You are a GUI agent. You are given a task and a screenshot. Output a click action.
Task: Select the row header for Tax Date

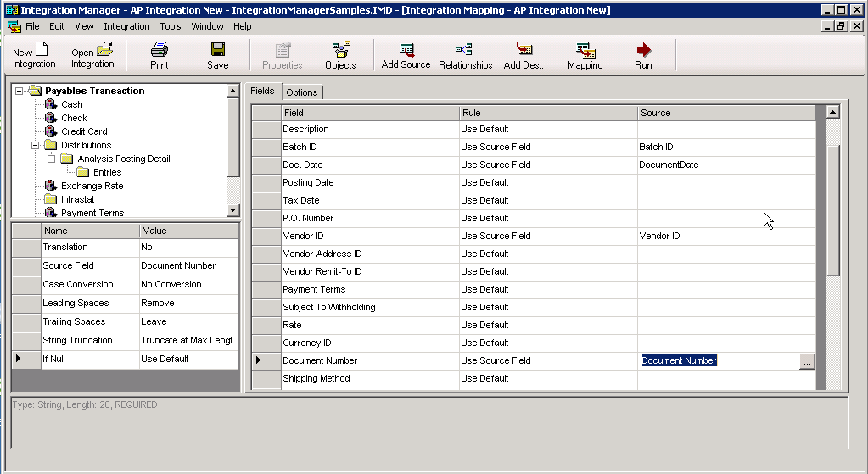266,200
